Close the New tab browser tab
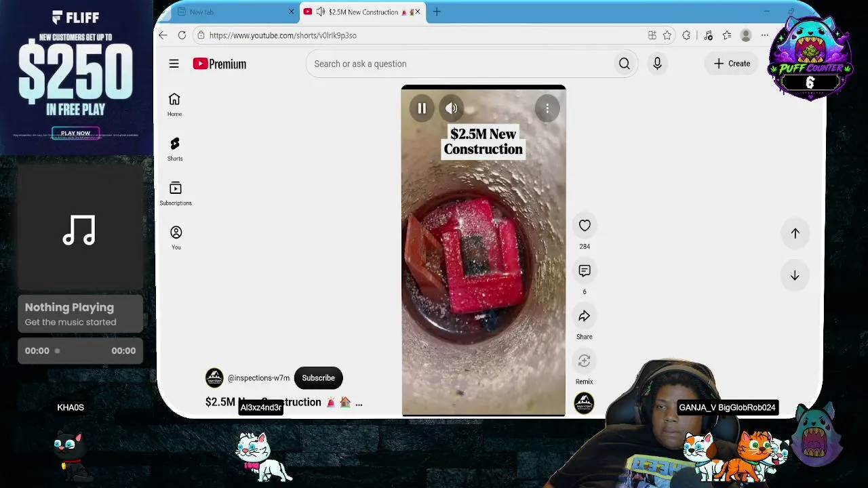This screenshot has width=868, height=488. point(292,12)
